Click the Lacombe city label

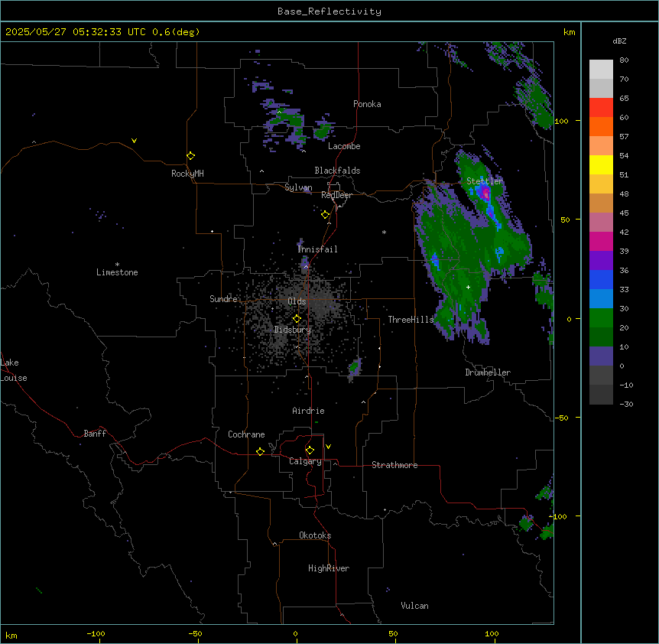point(344,146)
